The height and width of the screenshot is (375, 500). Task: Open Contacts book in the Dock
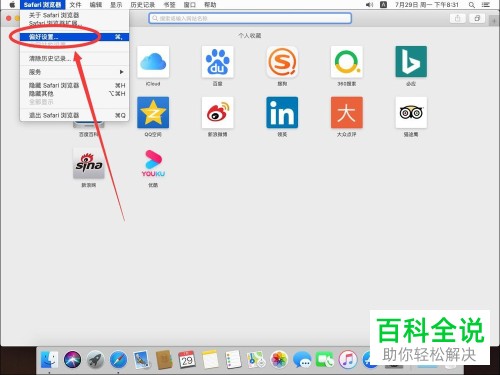164,360
